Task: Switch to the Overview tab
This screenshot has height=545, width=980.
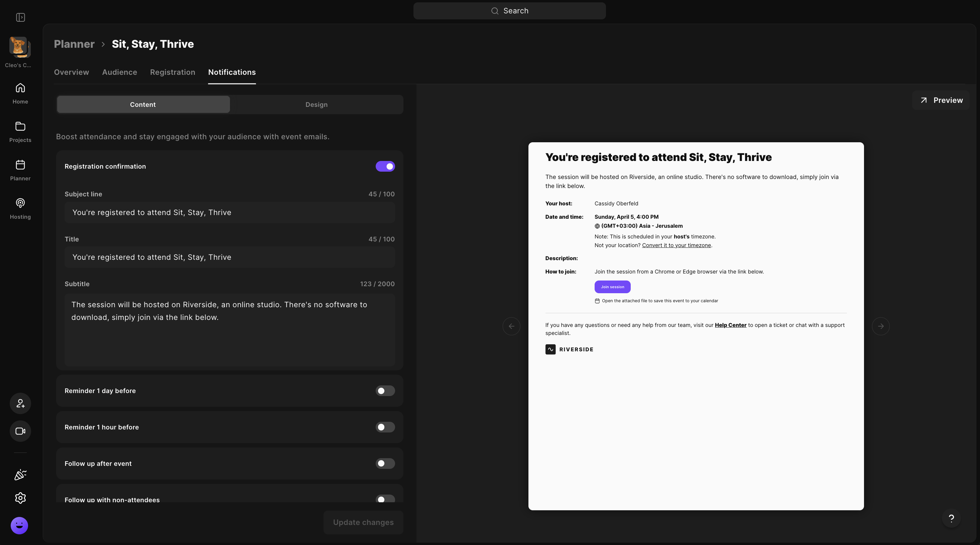Action: point(72,72)
